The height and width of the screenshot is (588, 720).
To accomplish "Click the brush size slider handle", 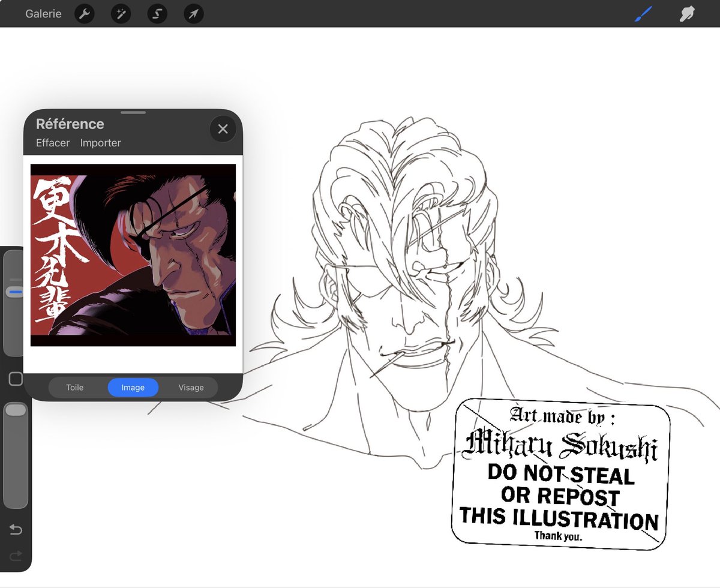I will click(16, 292).
